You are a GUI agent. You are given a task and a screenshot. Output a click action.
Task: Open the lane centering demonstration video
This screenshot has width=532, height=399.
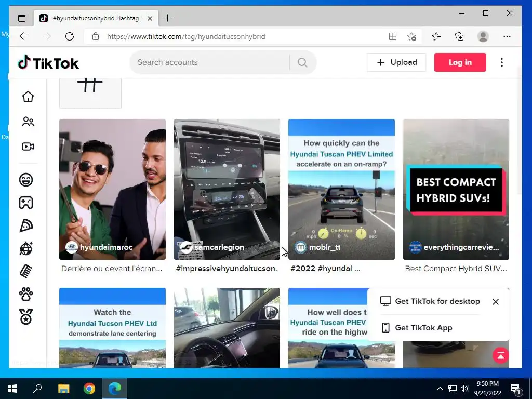pyautogui.click(x=112, y=328)
